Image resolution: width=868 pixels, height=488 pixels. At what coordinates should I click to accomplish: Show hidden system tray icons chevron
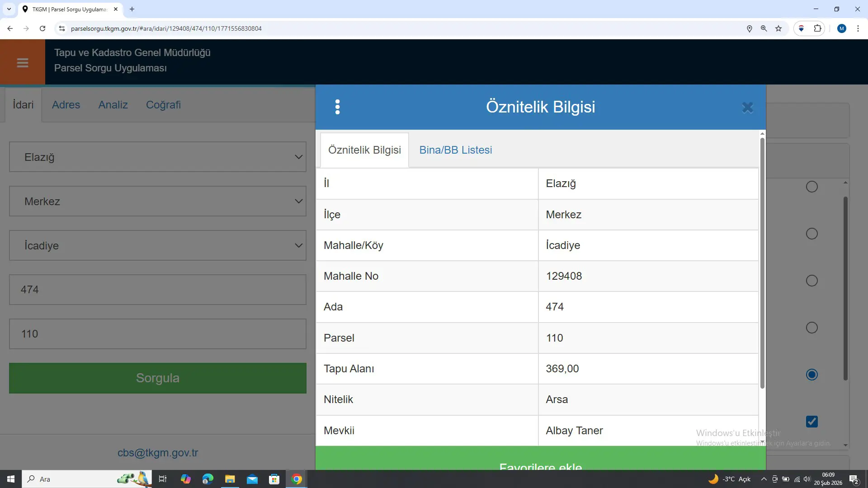pyautogui.click(x=764, y=479)
